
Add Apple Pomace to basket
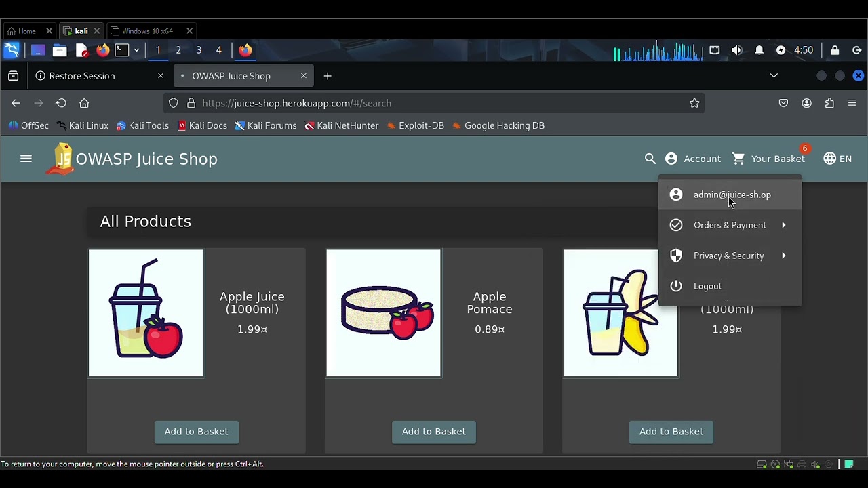[x=434, y=432]
